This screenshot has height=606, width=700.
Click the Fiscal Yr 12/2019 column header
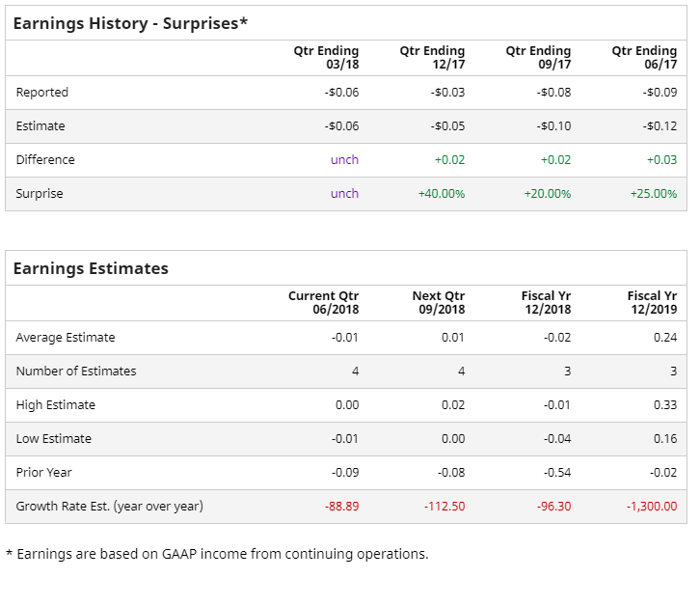pos(652,302)
